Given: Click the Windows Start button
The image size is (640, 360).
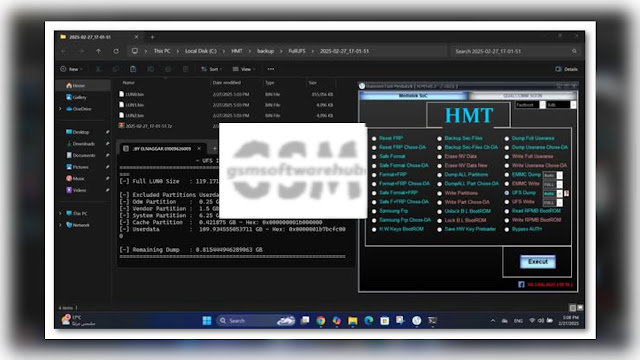Looking at the screenshot, I should [x=207, y=321].
